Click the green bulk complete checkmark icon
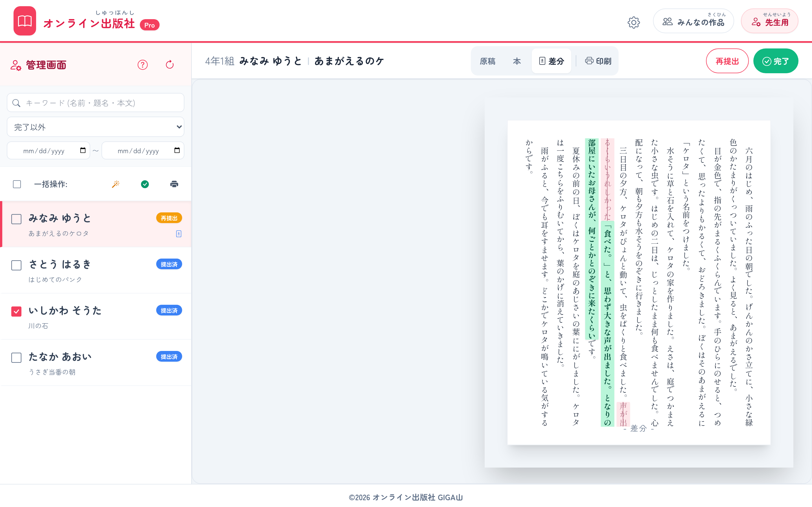This screenshot has width=812, height=507. (x=145, y=184)
